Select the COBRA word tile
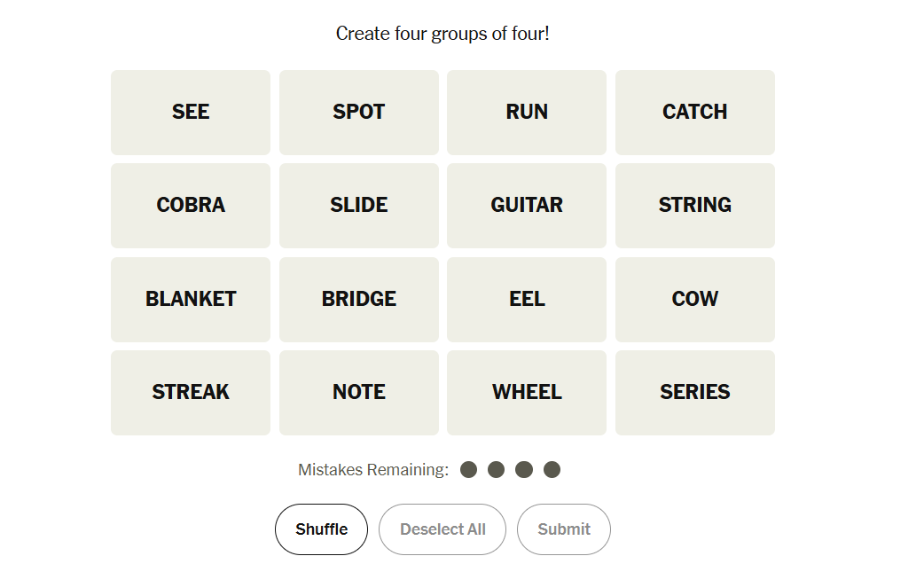 (191, 206)
